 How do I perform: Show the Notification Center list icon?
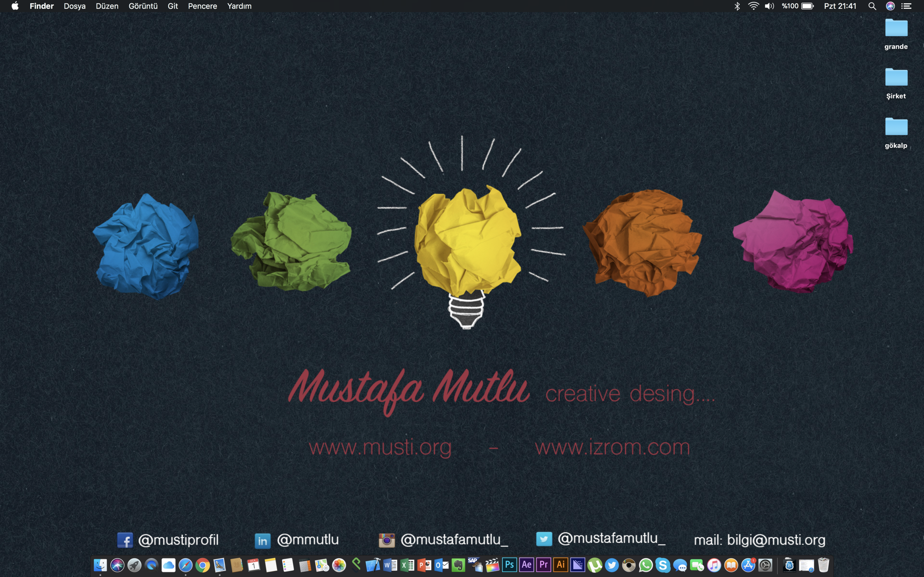click(x=906, y=6)
